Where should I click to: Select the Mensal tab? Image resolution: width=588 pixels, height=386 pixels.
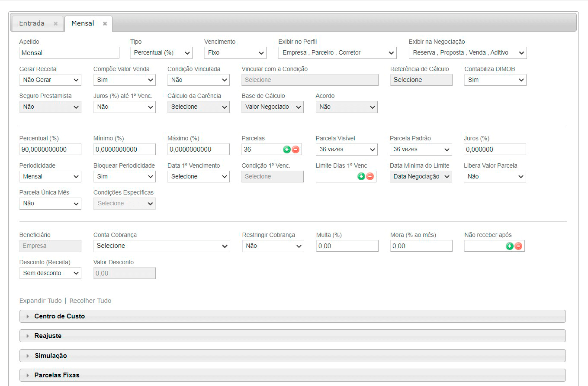tap(83, 23)
